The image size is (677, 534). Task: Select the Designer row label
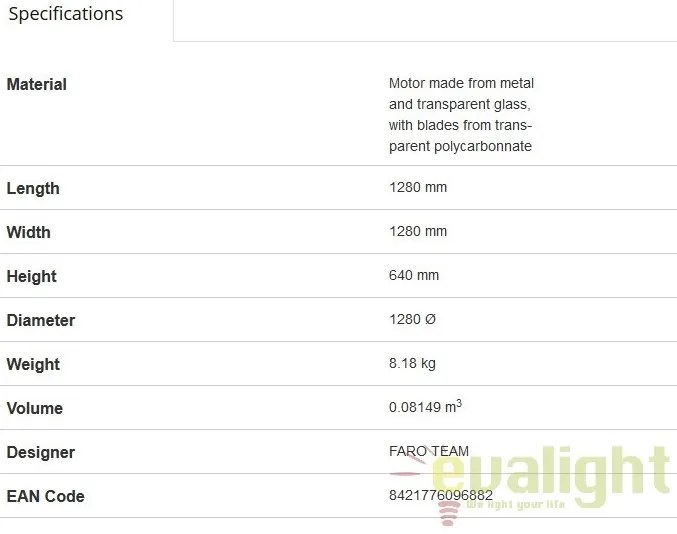click(41, 453)
